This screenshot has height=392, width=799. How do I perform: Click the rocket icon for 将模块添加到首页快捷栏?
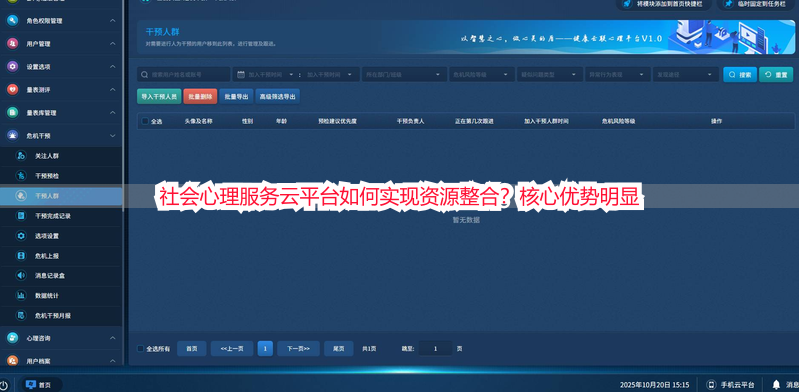(628, 4)
